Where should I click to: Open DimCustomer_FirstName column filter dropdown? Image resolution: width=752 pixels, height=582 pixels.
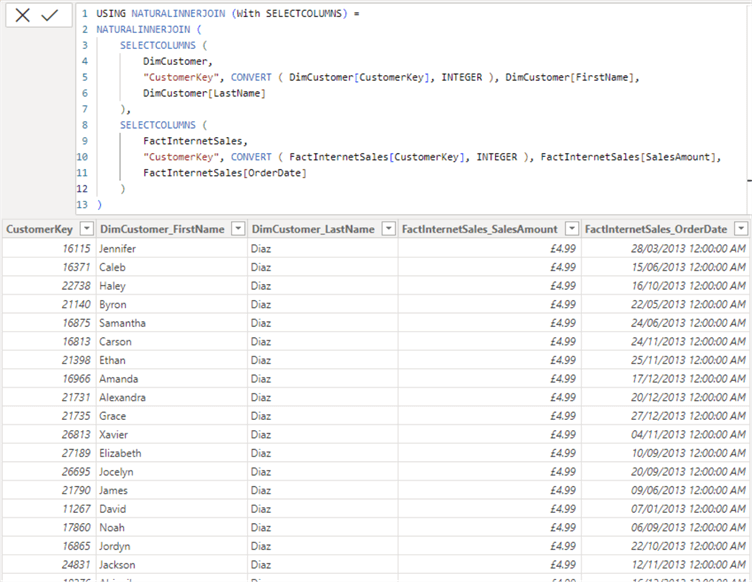point(238,229)
